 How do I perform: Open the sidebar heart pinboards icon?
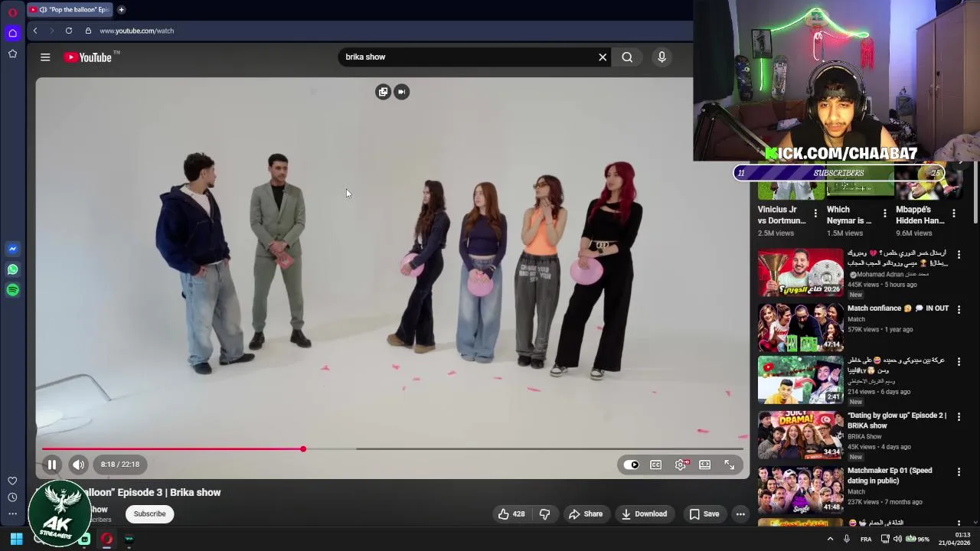12,481
